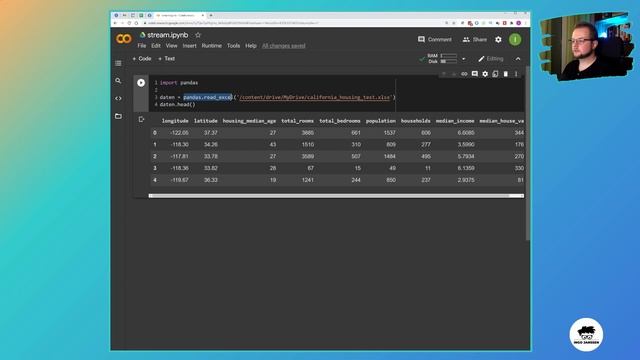Click the Comment button
640x360 pixels.
[x=435, y=40]
